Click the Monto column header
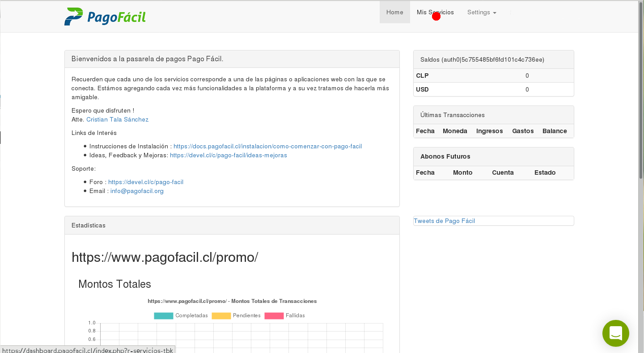 coord(463,172)
